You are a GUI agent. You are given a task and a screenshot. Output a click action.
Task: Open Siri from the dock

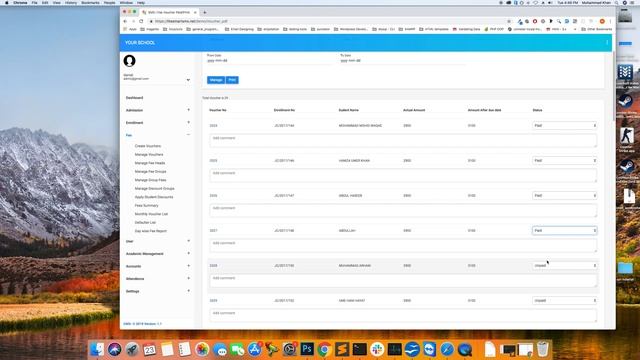[115, 349]
